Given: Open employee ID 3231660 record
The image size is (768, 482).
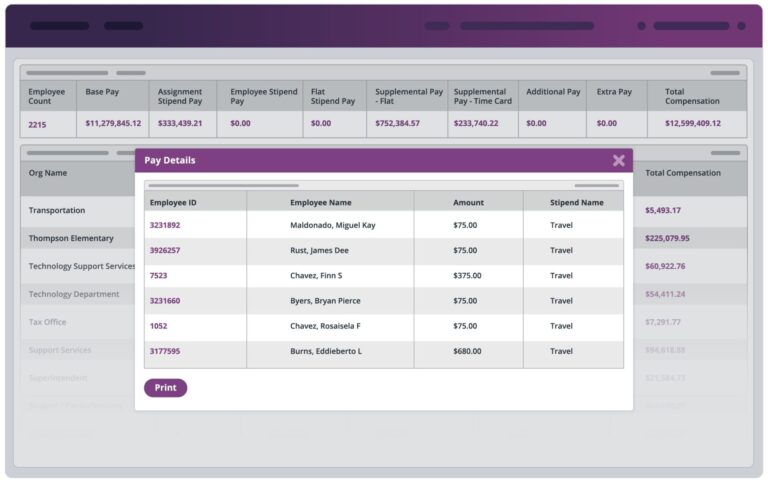Looking at the screenshot, I should tap(165, 301).
